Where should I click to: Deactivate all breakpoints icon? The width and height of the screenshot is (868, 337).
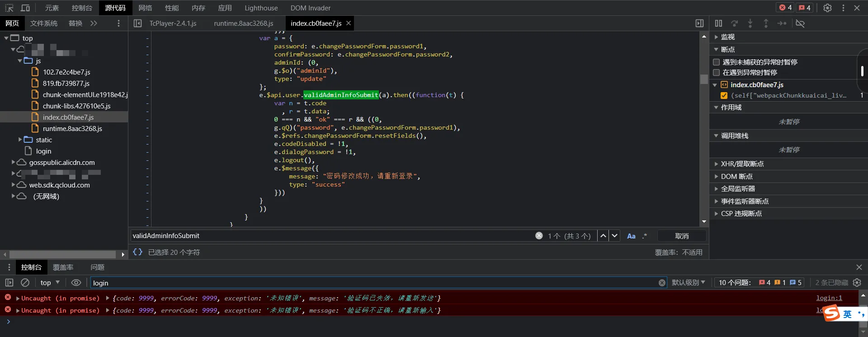click(800, 23)
